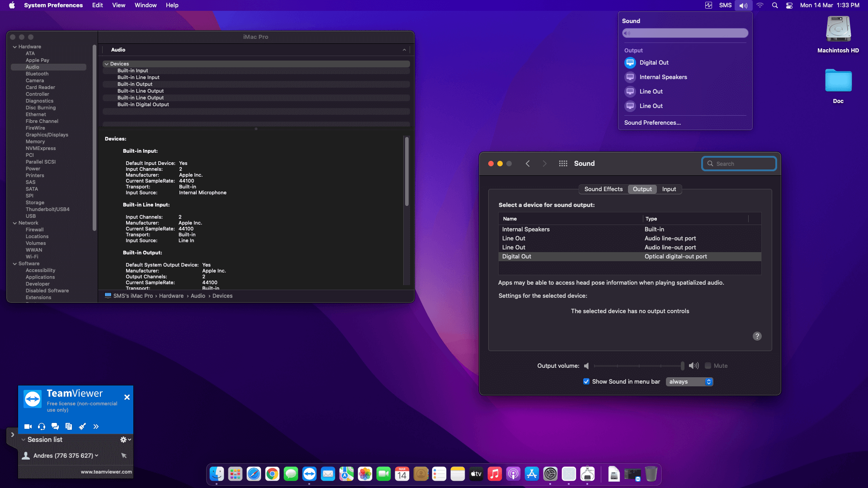The width and height of the screenshot is (868, 488).
Task: Select Digital Out in the Sound popup
Action: click(x=685, y=63)
